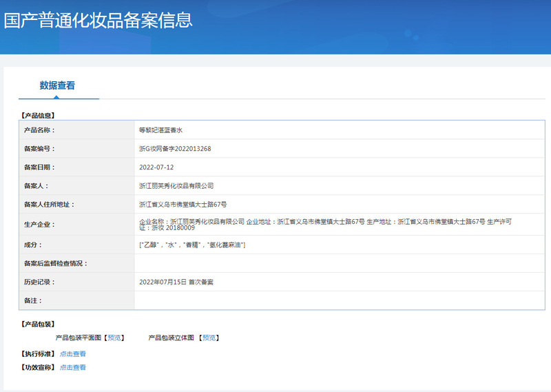Click the 产品包装 section heading
The height and width of the screenshot is (392, 551).
[x=38, y=324]
